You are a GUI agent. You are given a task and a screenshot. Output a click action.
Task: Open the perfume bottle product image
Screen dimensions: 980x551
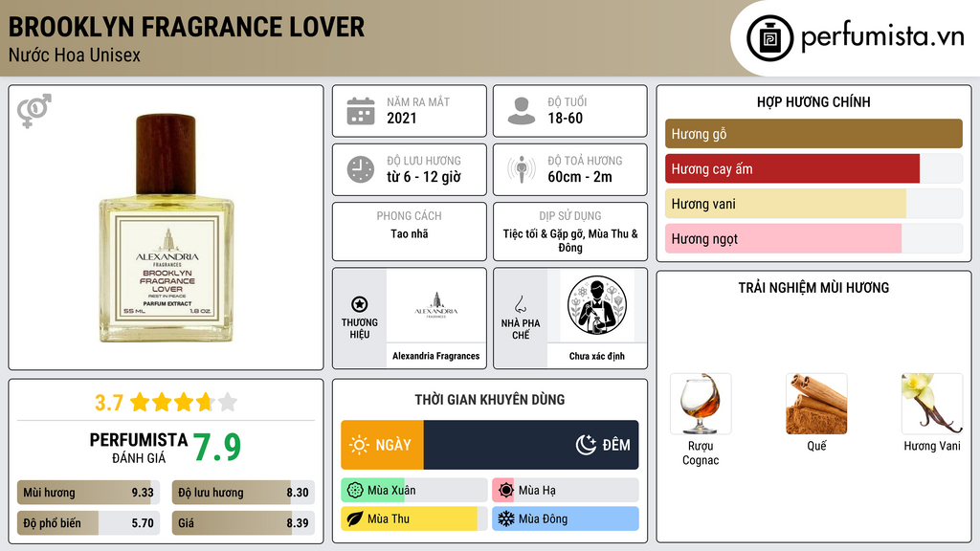(x=166, y=228)
